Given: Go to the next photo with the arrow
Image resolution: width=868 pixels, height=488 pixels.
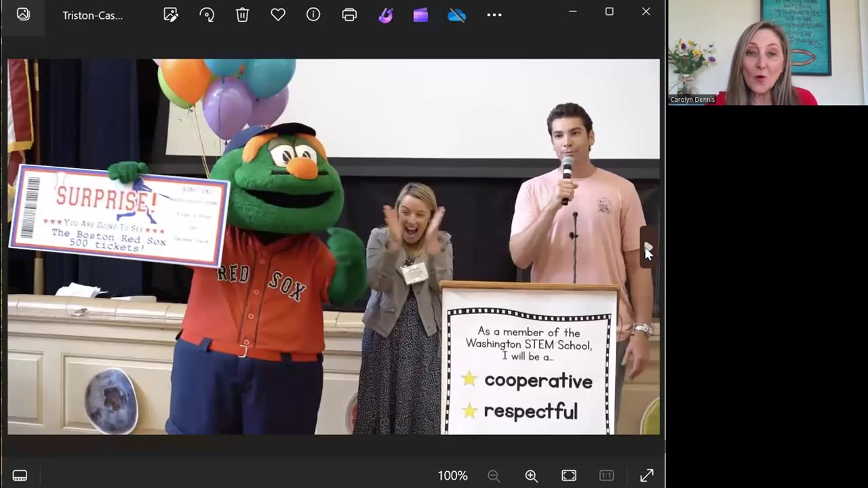Looking at the screenshot, I should (x=648, y=247).
